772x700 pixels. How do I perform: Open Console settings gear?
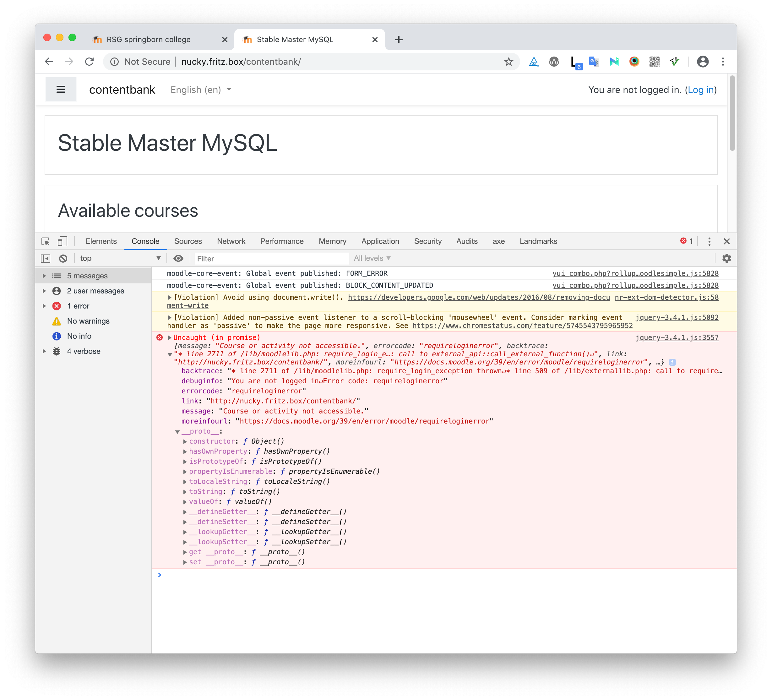pos(726,259)
